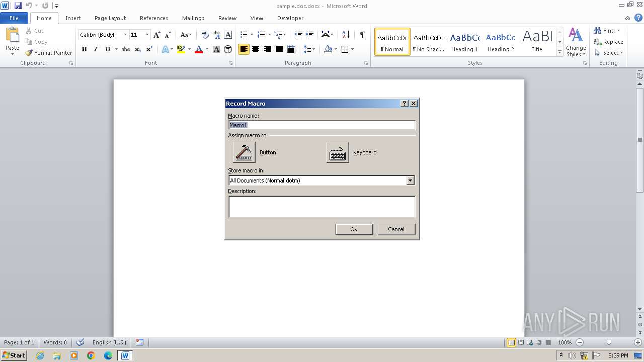Open Chrome from the taskbar

91,355
